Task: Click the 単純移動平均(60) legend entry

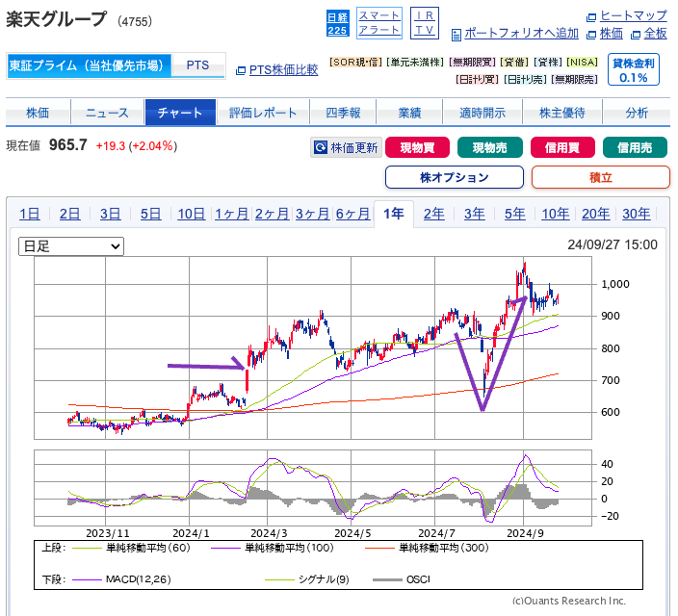Action: tap(131, 548)
